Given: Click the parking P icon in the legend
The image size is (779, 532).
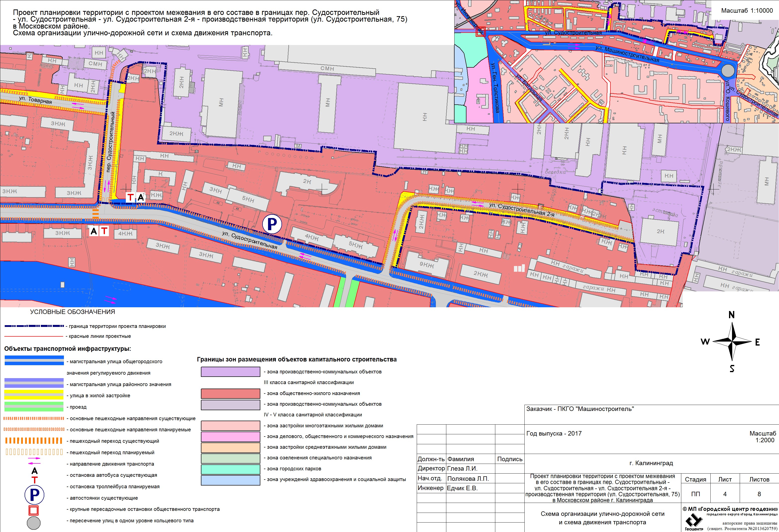Looking at the screenshot, I should point(34,495).
